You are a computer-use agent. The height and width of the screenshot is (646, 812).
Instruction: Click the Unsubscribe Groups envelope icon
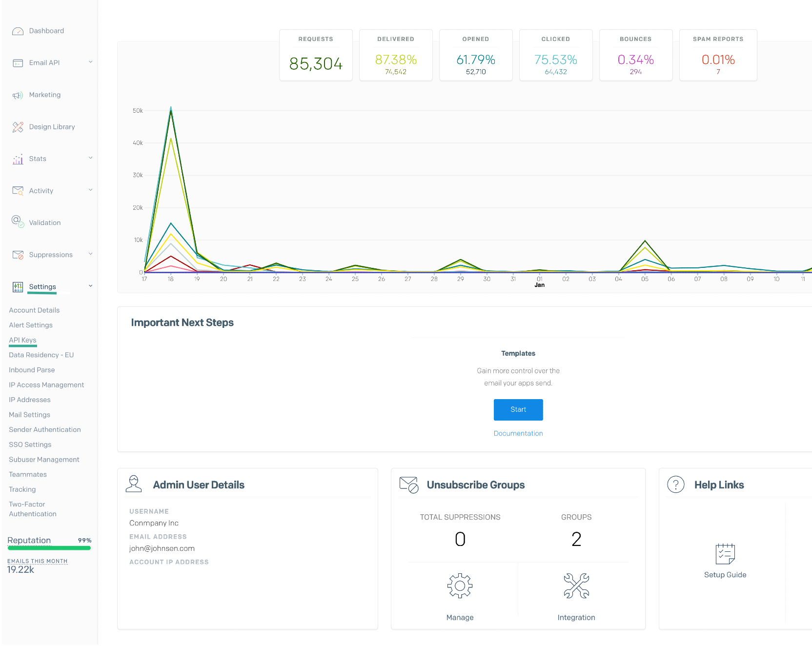click(x=409, y=485)
